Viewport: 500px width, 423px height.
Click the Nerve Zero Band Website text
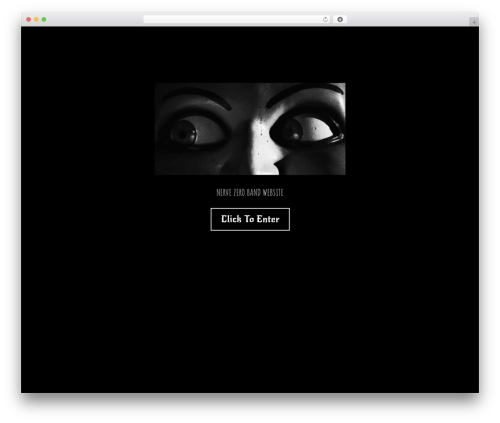pyautogui.click(x=250, y=193)
